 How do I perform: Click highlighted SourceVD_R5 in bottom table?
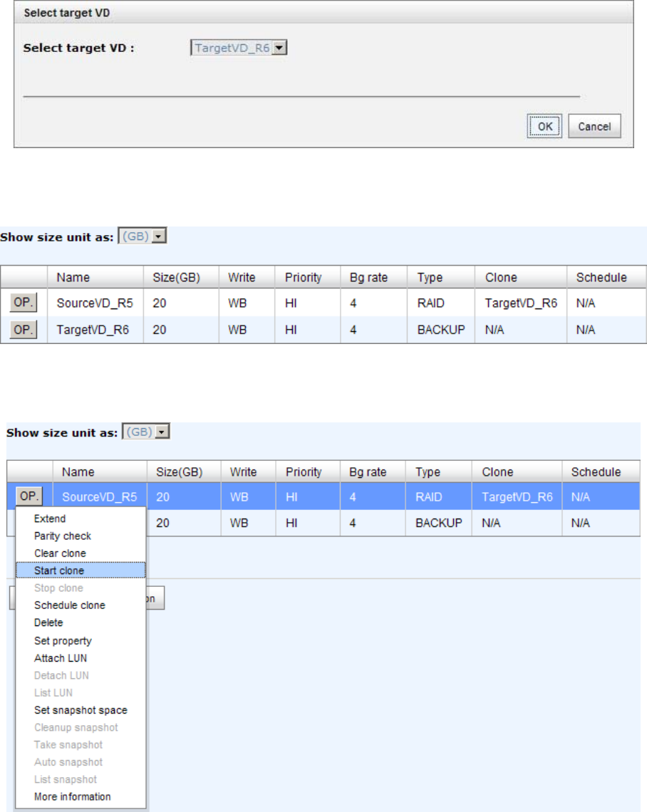tap(100, 497)
